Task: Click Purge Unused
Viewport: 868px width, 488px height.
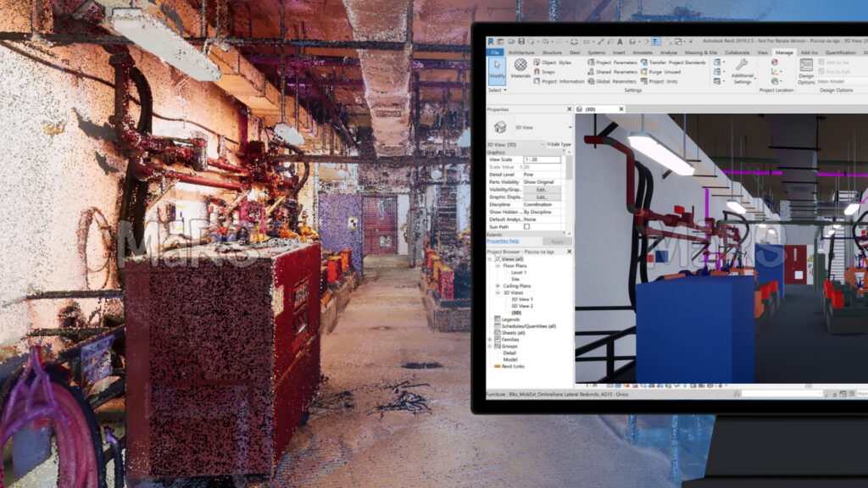Action: click(x=661, y=72)
